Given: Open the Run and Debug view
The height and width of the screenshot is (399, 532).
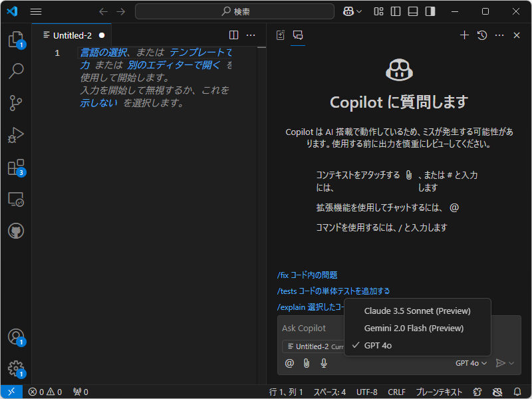Looking at the screenshot, I should (16, 136).
